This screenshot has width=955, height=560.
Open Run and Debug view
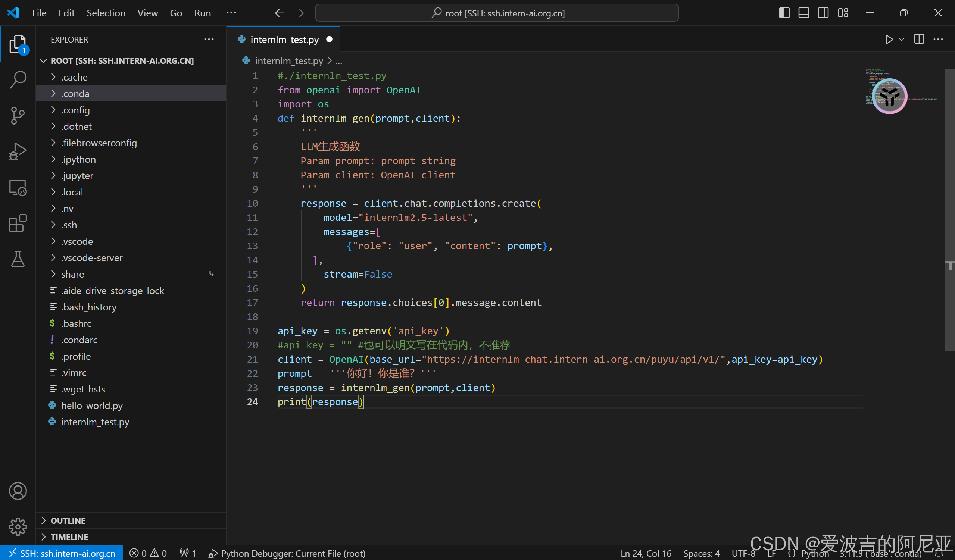point(18,151)
